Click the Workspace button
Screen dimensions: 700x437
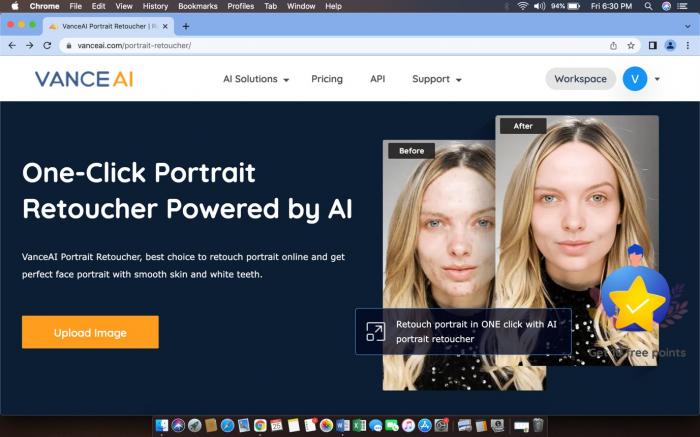tap(580, 79)
